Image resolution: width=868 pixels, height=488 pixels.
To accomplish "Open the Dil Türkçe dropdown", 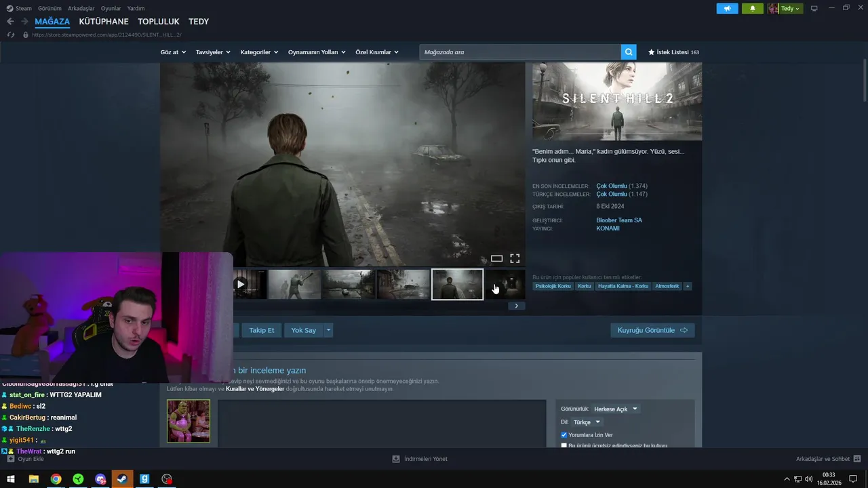I will click(x=587, y=422).
